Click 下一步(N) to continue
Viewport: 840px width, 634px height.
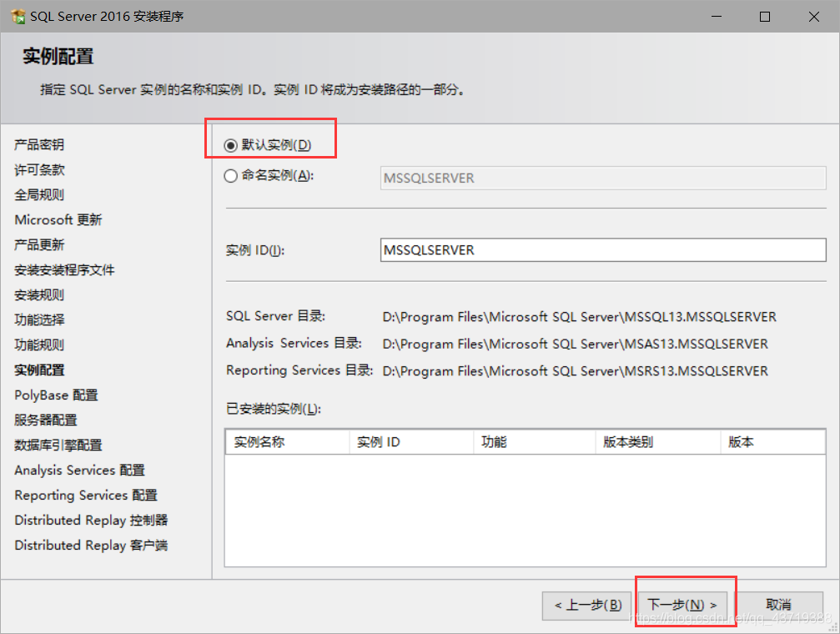682,605
